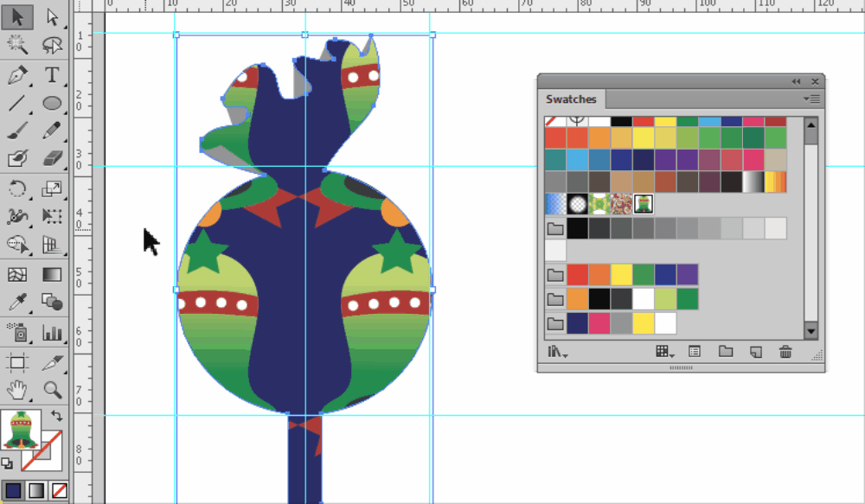Set paint mode to Color
865x504 pixels.
(x=13, y=490)
